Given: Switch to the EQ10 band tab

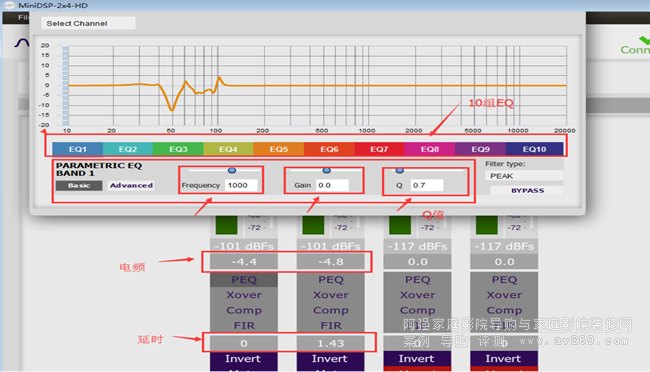Looking at the screenshot, I should point(534,149).
